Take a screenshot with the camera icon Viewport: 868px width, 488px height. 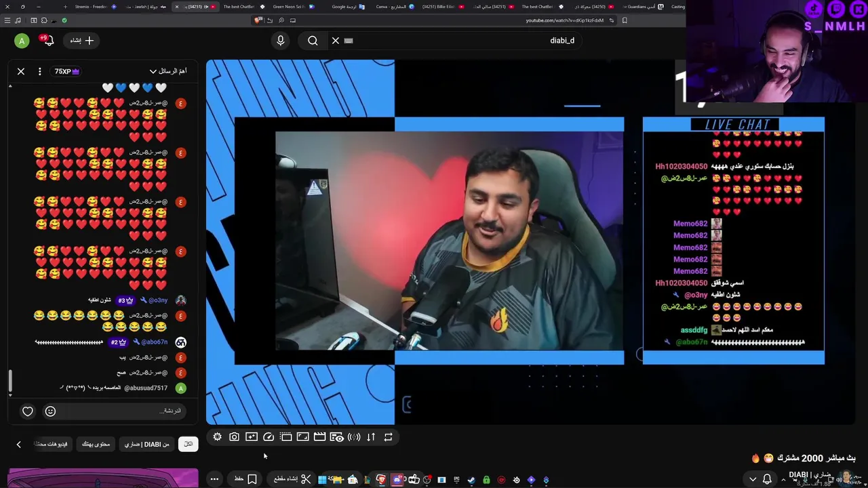click(x=234, y=437)
